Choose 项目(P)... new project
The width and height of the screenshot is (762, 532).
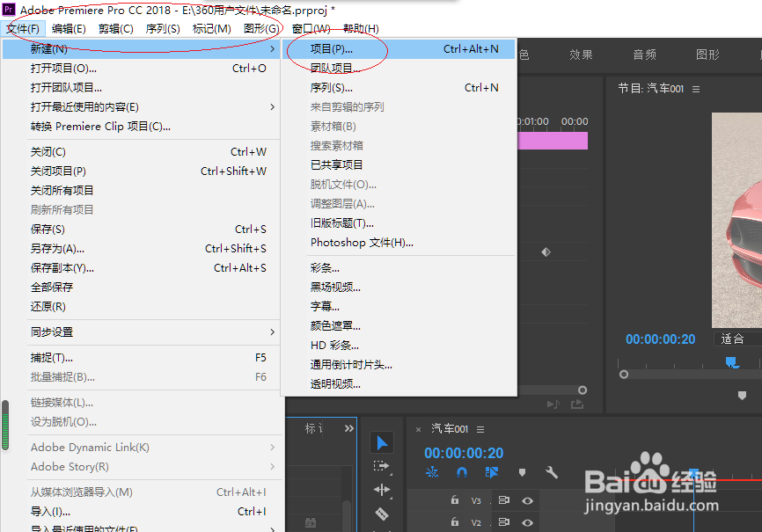pos(399,48)
